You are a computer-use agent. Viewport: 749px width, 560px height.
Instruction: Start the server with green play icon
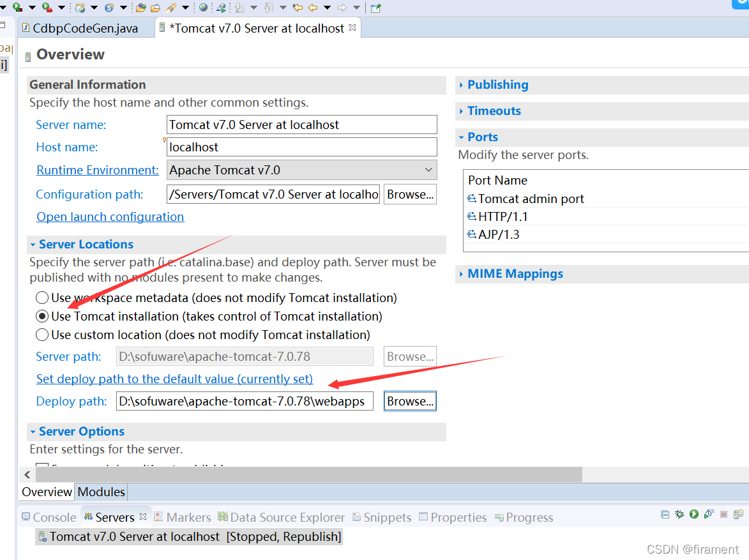[x=694, y=514]
